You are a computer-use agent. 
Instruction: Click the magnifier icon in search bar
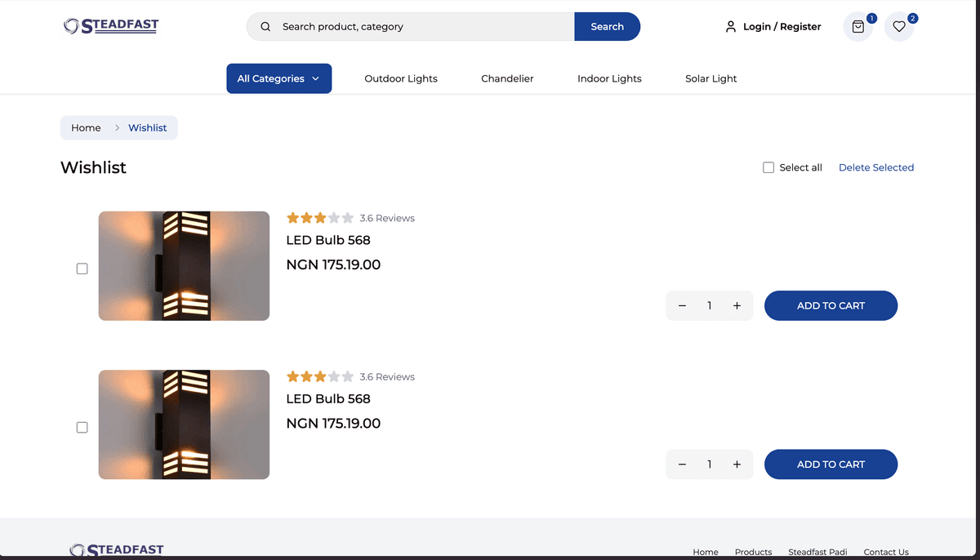click(x=265, y=27)
